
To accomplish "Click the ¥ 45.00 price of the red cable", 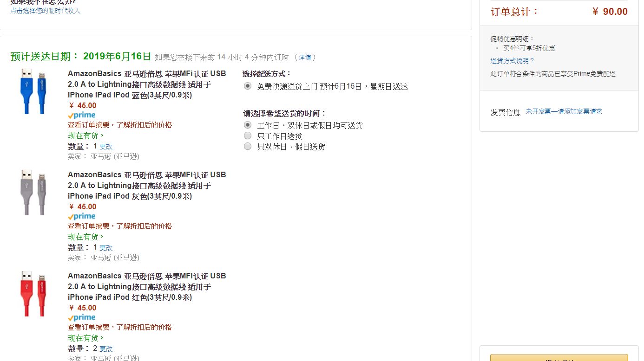I will tap(82, 308).
